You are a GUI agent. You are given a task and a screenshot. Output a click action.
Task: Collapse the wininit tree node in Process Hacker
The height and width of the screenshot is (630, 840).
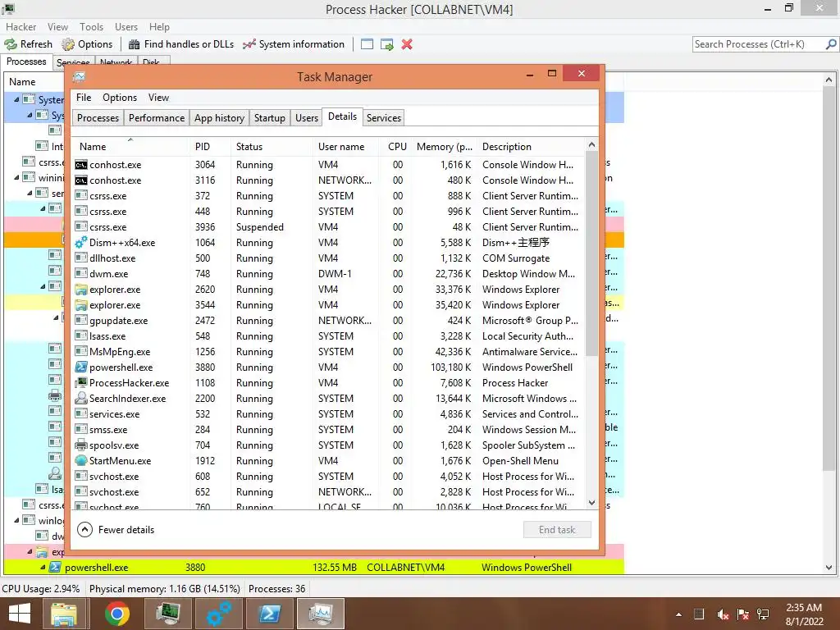click(16, 178)
